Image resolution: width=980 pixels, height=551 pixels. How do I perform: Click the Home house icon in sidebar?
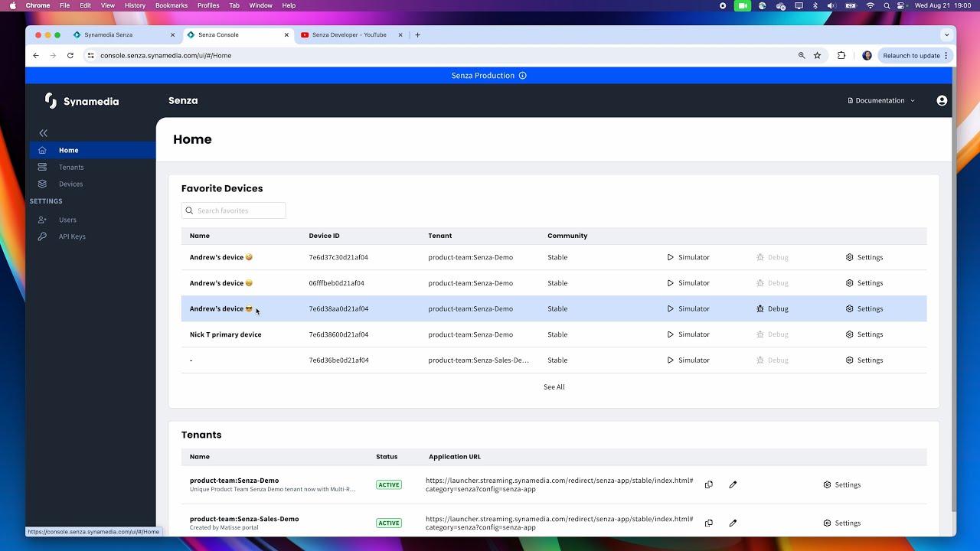(42, 150)
